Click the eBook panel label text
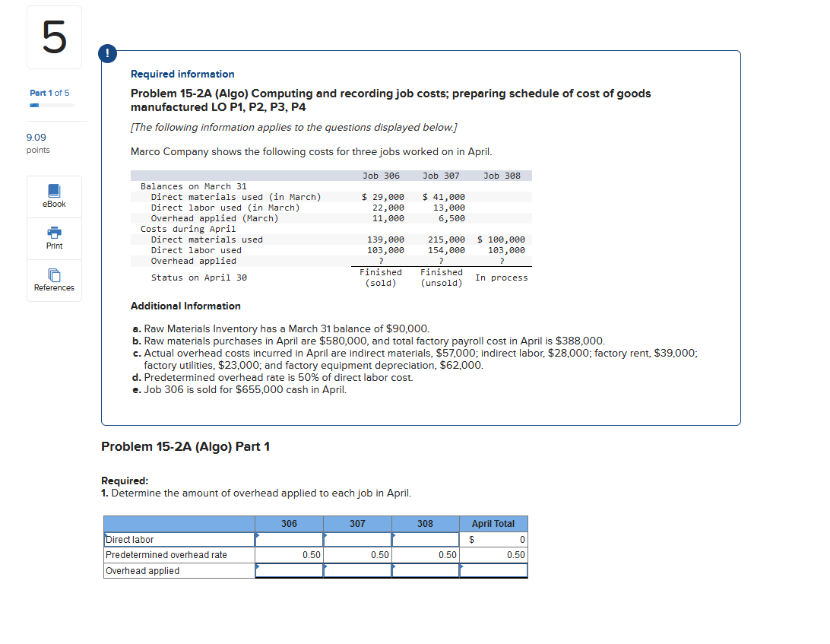Screen dimensions: 830x644 [53, 205]
